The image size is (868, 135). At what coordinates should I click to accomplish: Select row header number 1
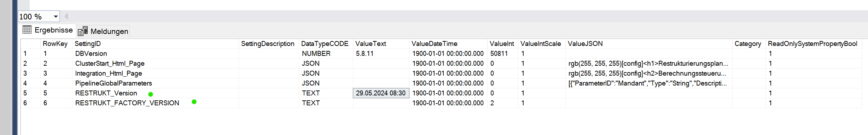coord(30,53)
